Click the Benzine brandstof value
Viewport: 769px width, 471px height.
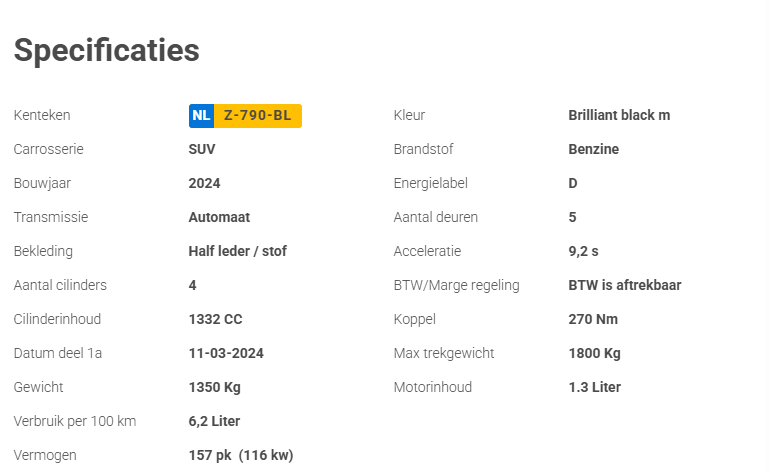(x=594, y=149)
